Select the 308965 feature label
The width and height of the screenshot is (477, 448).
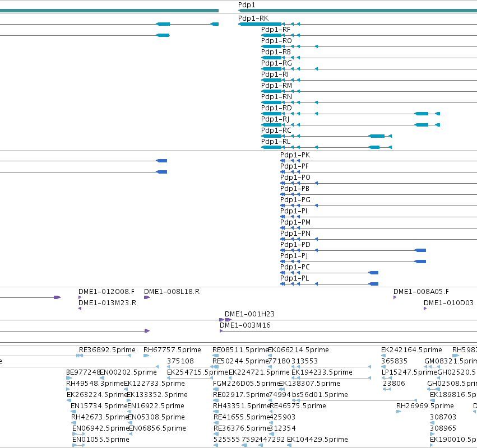coord(443,428)
